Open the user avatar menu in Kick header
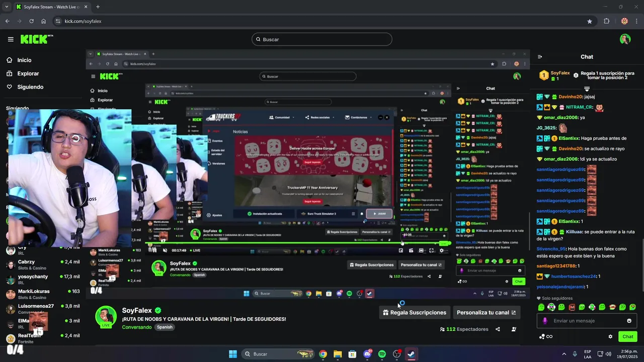The height and width of the screenshot is (362, 644). [x=625, y=39]
